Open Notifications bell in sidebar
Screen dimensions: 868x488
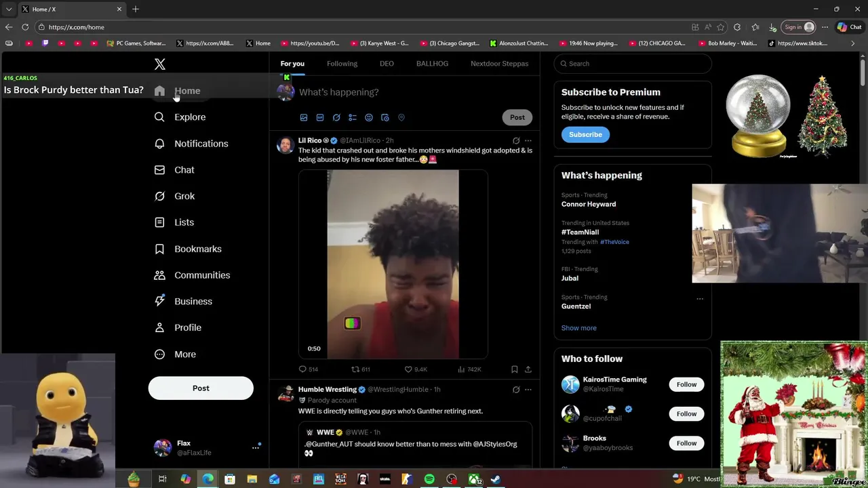(x=191, y=144)
